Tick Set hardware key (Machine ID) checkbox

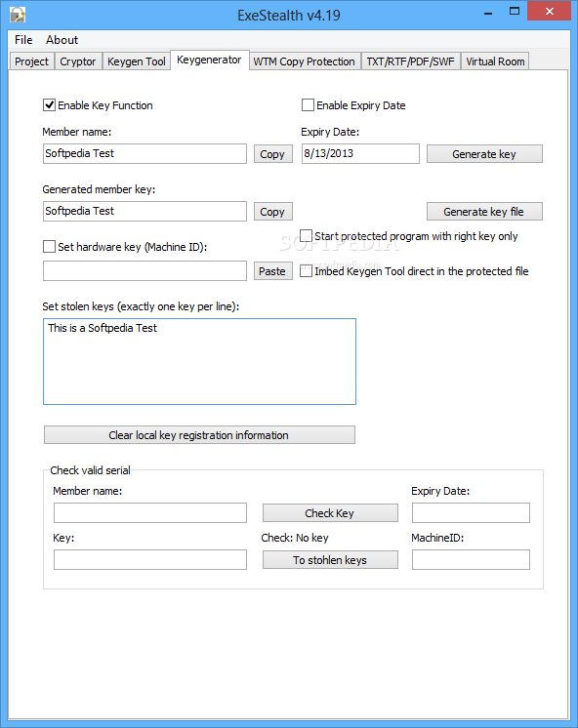(x=49, y=247)
